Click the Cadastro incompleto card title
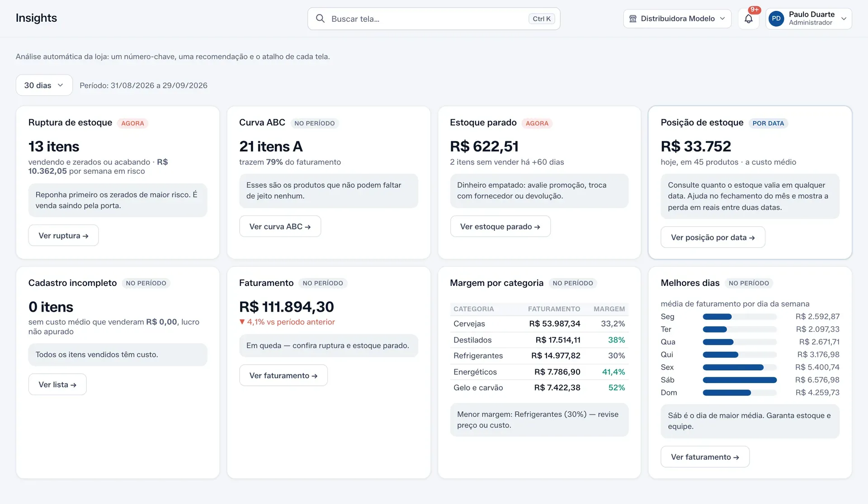Screen dimensions: 868x504 (72, 283)
